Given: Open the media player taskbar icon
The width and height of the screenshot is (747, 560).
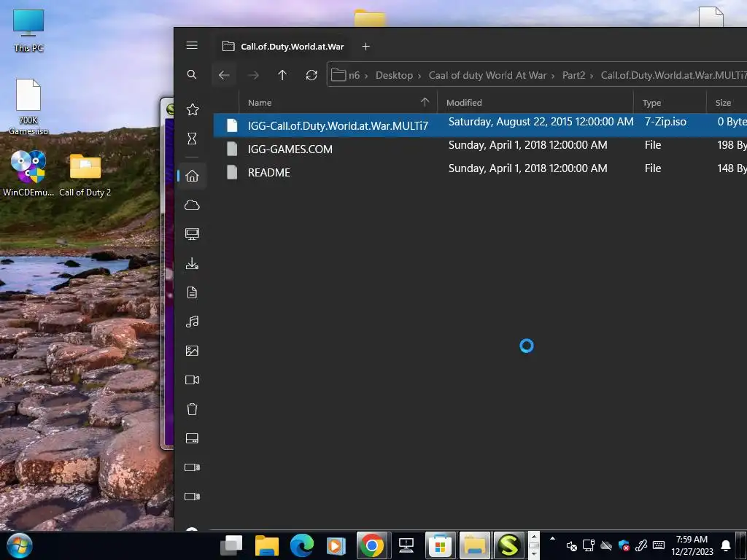Looking at the screenshot, I should coord(336,545).
